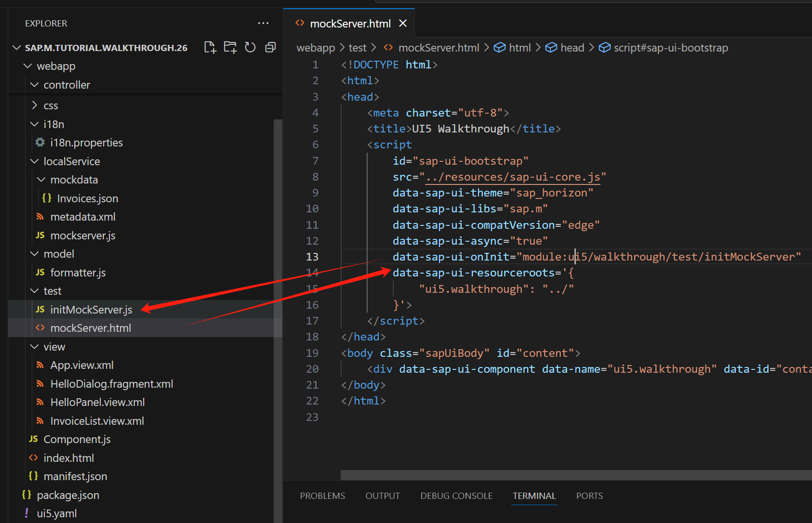Click the New File icon in Explorer
Viewport: 812px width, 523px height.
[210, 47]
